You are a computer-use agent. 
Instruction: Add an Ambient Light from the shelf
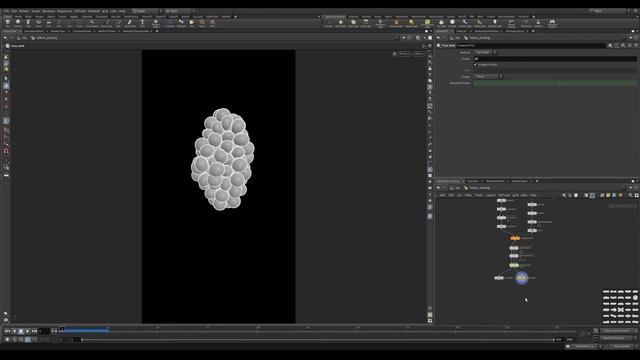point(495,23)
